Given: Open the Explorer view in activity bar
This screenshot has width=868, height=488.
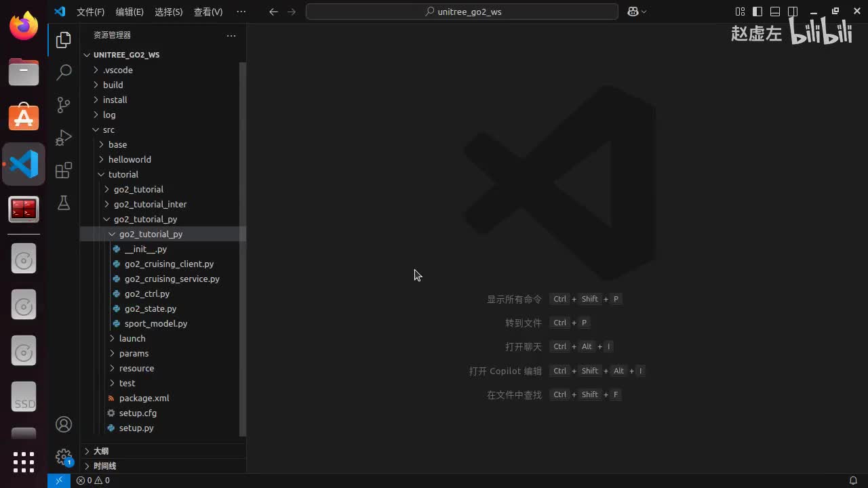Looking at the screenshot, I should click(64, 41).
